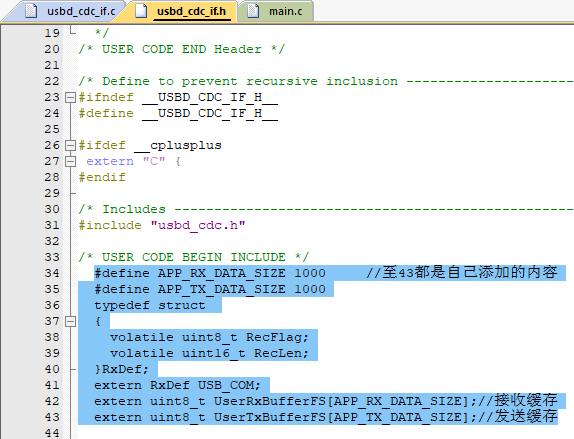Screen dimensions: 574x439
Task: Collapse the extern "C" fold at line 27
Action: pos(70,161)
